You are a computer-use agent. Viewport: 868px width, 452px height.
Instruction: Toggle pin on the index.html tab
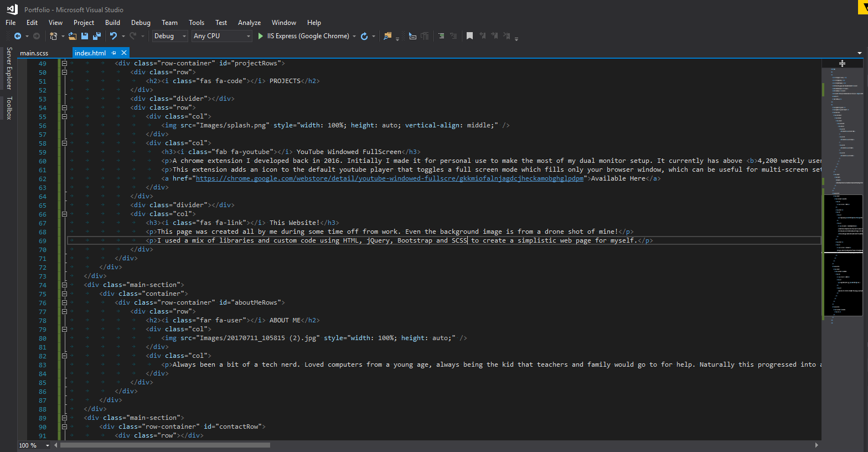pos(114,53)
